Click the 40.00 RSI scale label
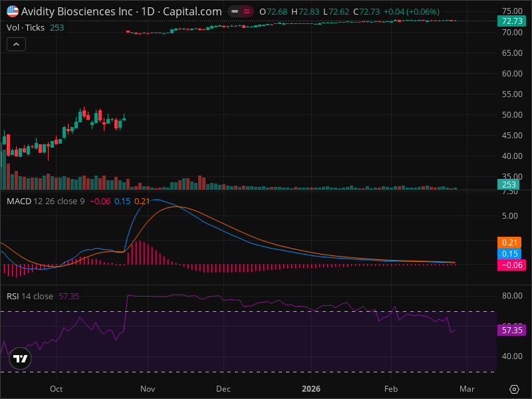532x399 pixels. coord(512,356)
